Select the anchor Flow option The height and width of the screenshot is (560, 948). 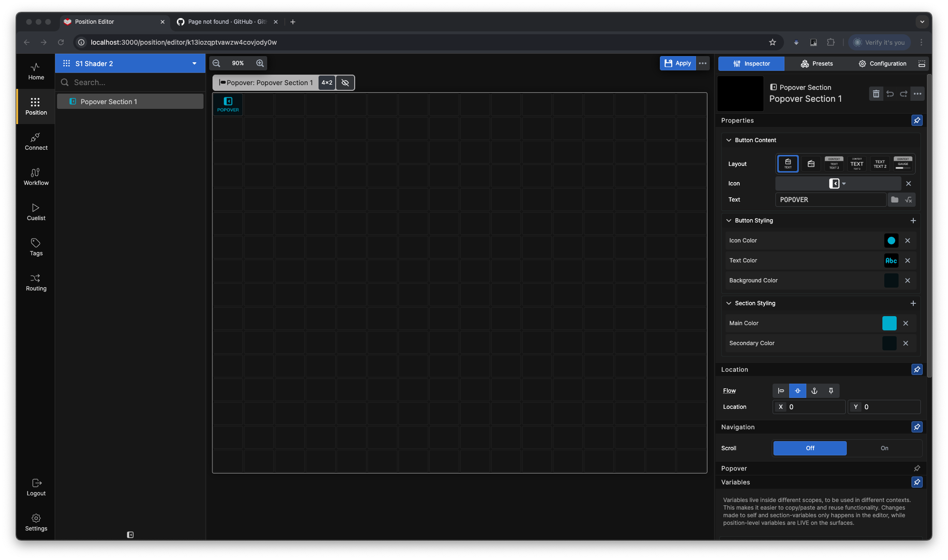point(814,391)
